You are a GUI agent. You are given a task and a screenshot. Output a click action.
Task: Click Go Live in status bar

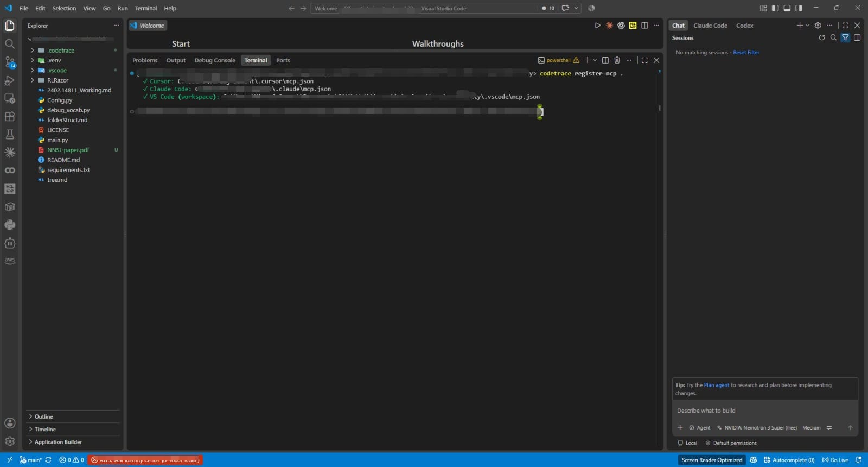(835, 460)
